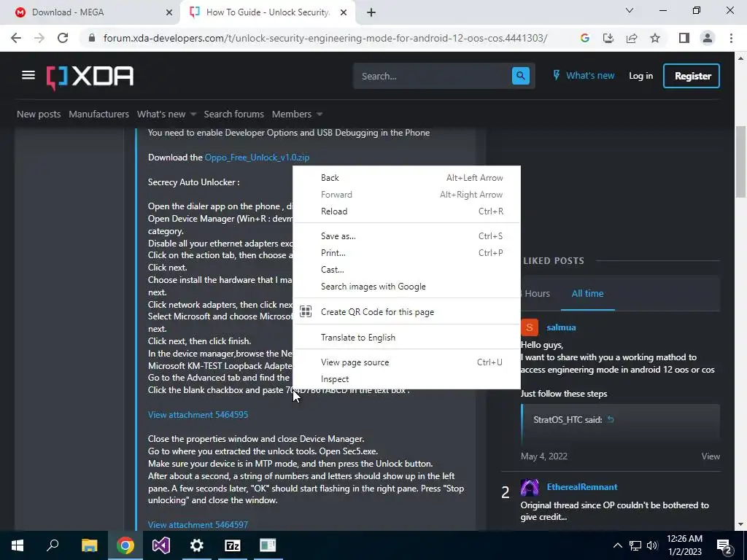This screenshot has height=560, width=747.
Task: Bookmark this page with the star icon
Action: [x=655, y=38]
